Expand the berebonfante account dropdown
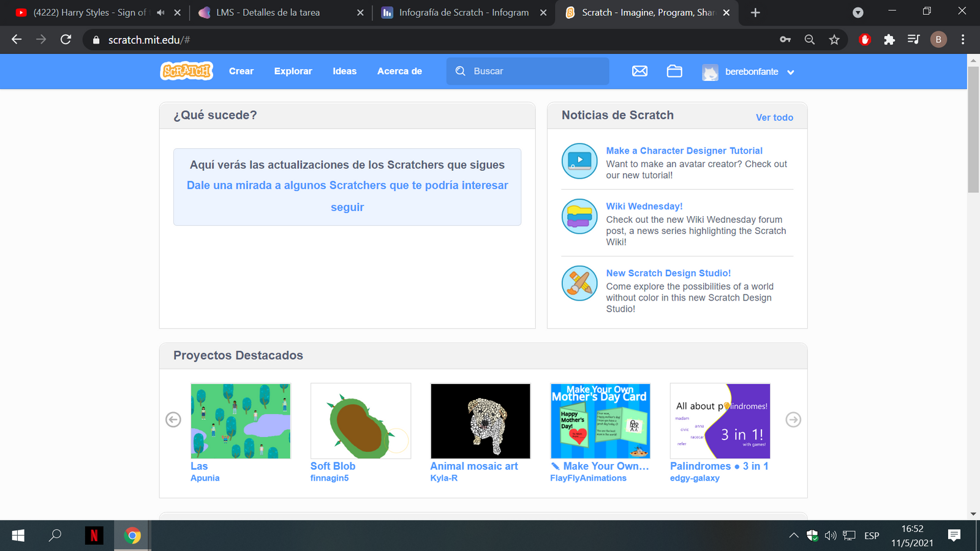The width and height of the screenshot is (980, 551). [790, 72]
